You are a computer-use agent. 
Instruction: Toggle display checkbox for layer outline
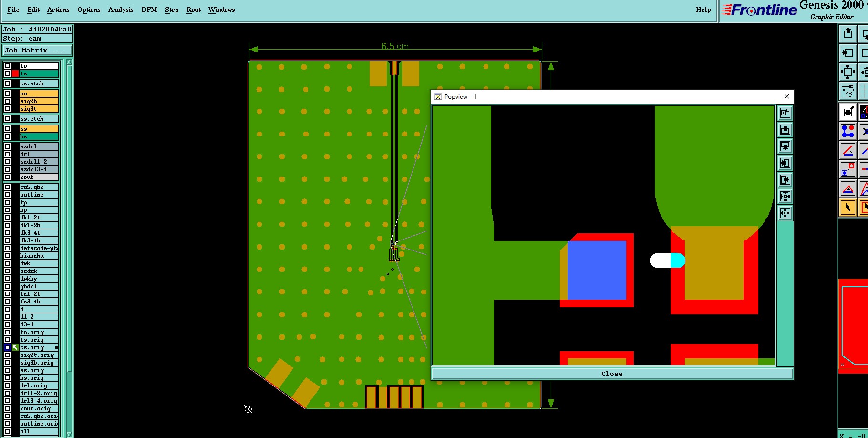(8, 195)
